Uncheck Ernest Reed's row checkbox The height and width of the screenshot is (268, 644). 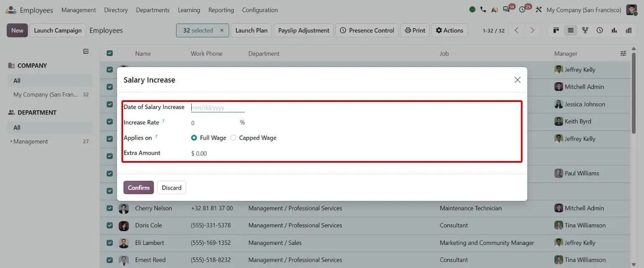[x=109, y=260]
